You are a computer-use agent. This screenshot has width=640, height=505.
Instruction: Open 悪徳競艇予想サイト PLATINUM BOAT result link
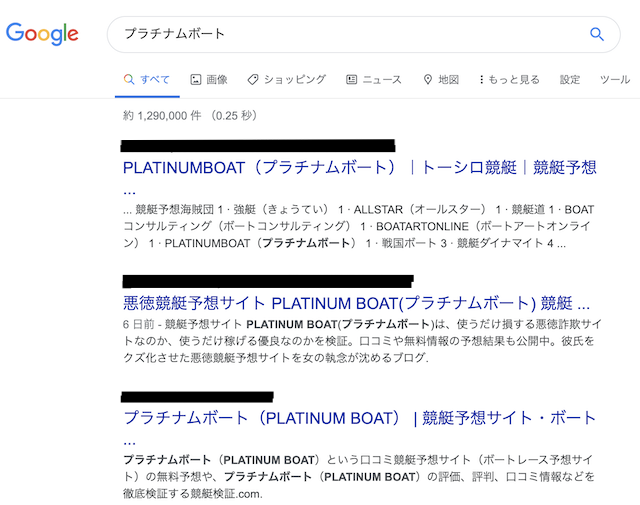point(356,303)
